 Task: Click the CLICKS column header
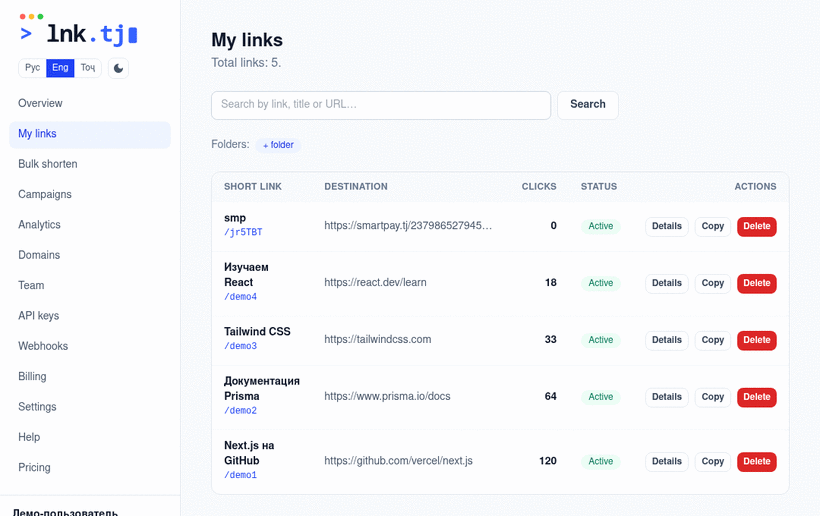(x=539, y=187)
